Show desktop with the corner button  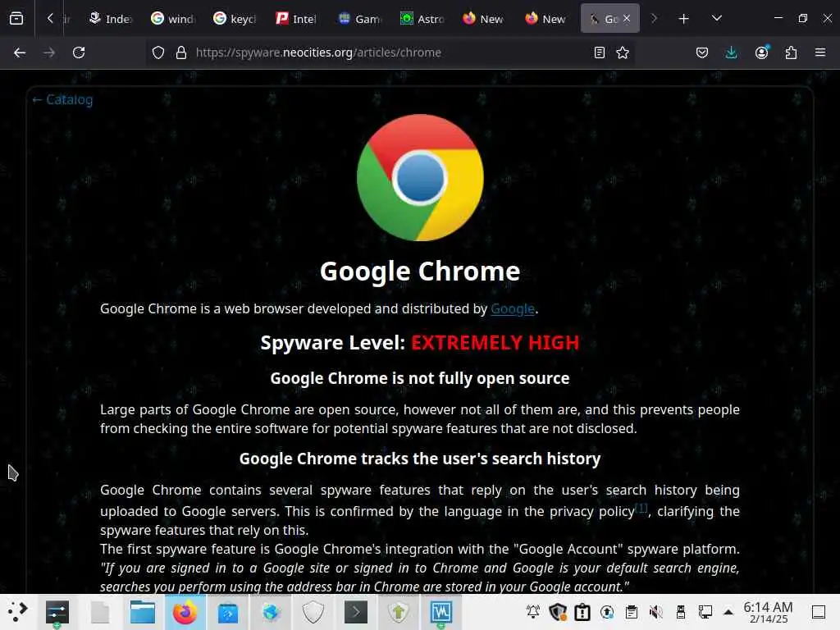(819, 612)
